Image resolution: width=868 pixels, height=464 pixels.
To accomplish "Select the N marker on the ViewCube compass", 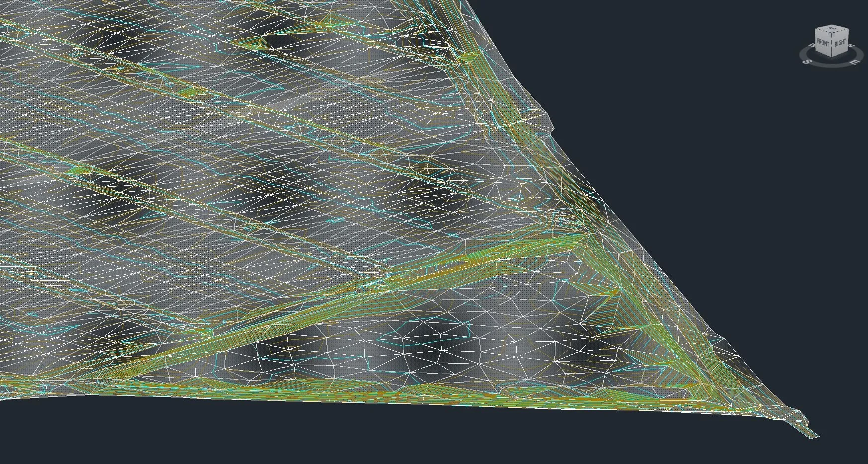I will (851, 45).
